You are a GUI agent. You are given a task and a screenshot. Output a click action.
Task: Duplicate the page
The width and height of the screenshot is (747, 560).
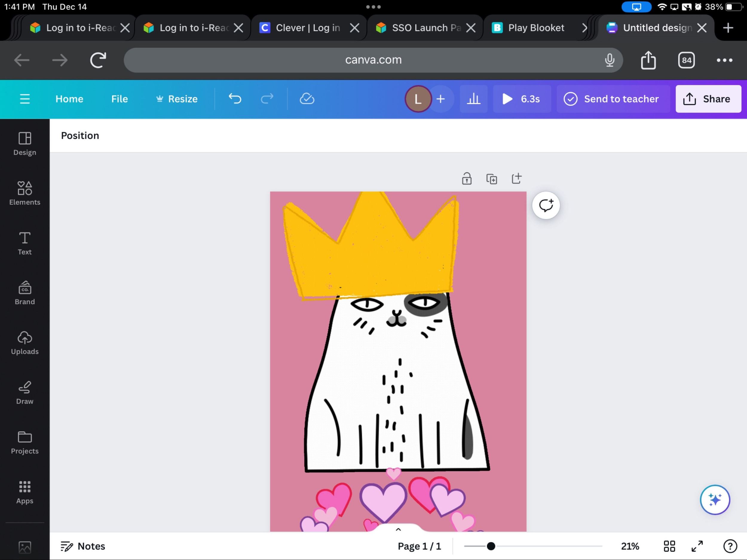click(x=491, y=179)
